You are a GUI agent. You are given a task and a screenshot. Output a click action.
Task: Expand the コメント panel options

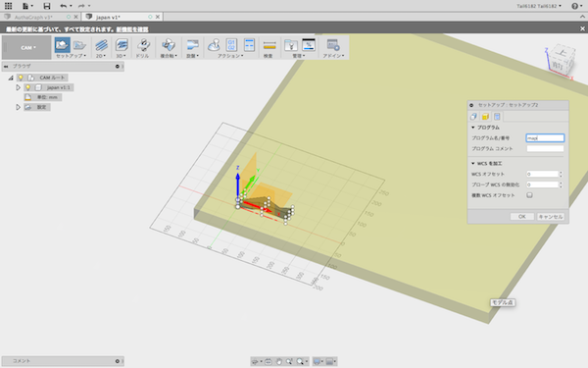pos(117,361)
